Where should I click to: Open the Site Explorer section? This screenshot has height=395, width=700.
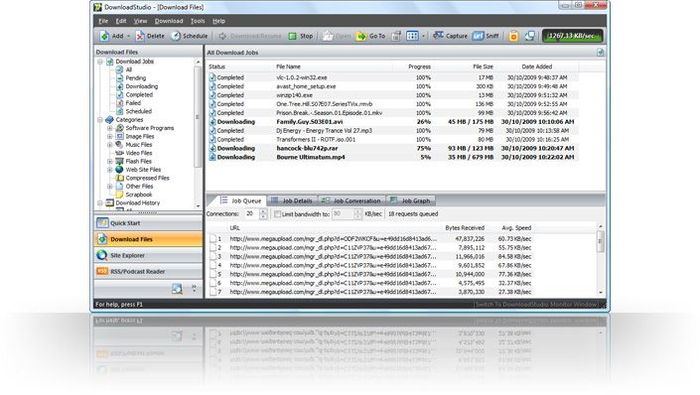point(148,255)
